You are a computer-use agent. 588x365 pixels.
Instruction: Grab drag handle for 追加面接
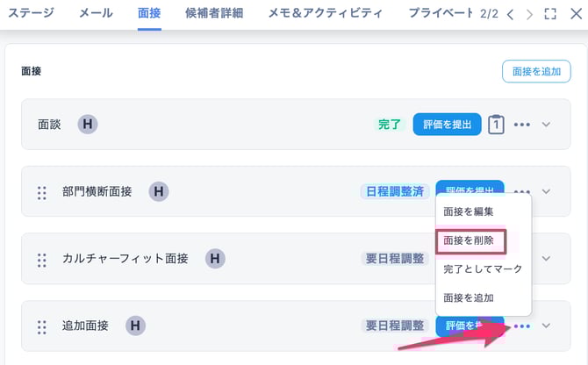coord(41,326)
